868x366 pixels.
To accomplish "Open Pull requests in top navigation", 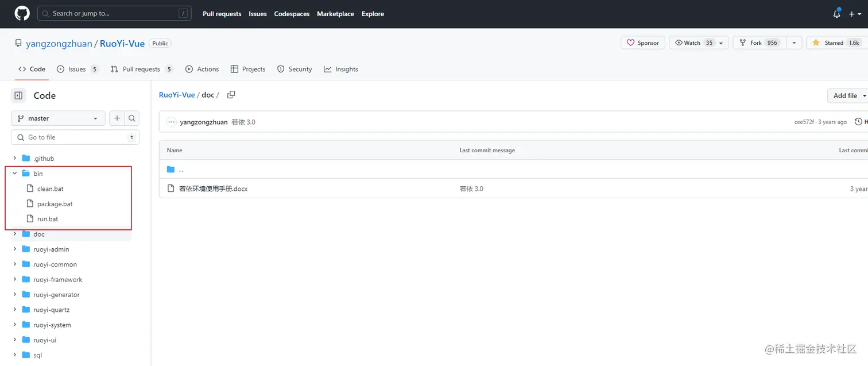I will click(x=222, y=14).
